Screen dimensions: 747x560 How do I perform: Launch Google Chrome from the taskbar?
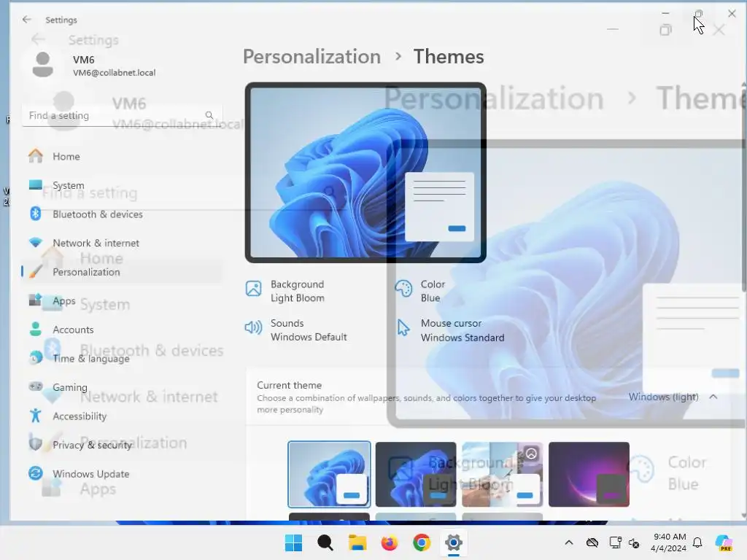coord(422,542)
